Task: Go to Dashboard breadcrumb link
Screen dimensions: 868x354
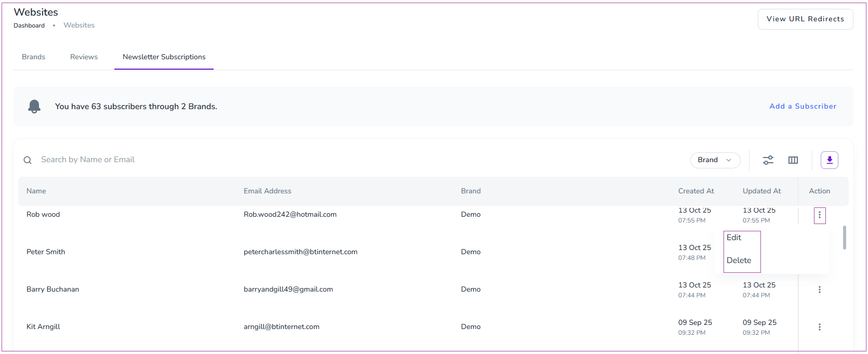Action: [x=29, y=25]
